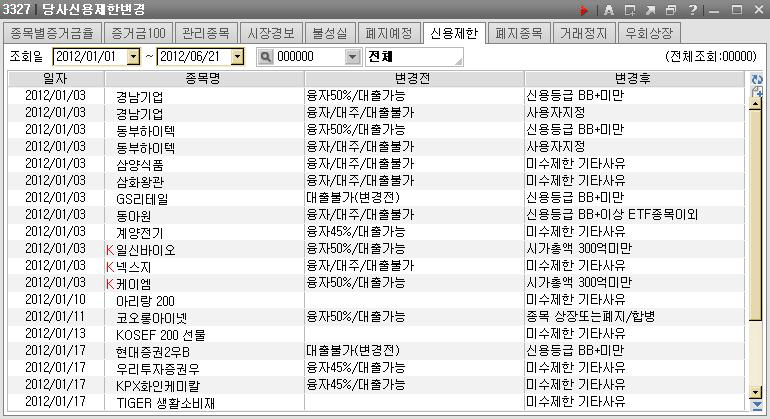Click the stock code field 000000
The image size is (770, 419).
(309, 57)
